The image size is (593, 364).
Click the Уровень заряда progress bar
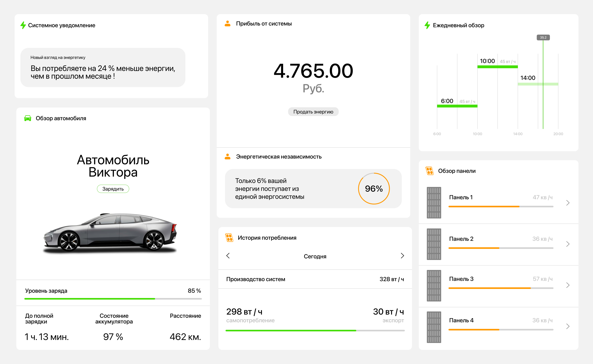coord(113,299)
